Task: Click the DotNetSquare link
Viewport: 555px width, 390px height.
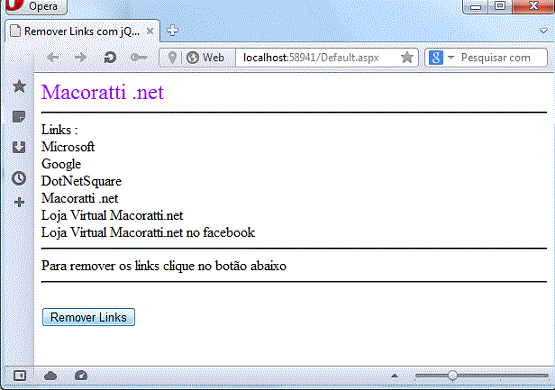Action: pos(81,181)
